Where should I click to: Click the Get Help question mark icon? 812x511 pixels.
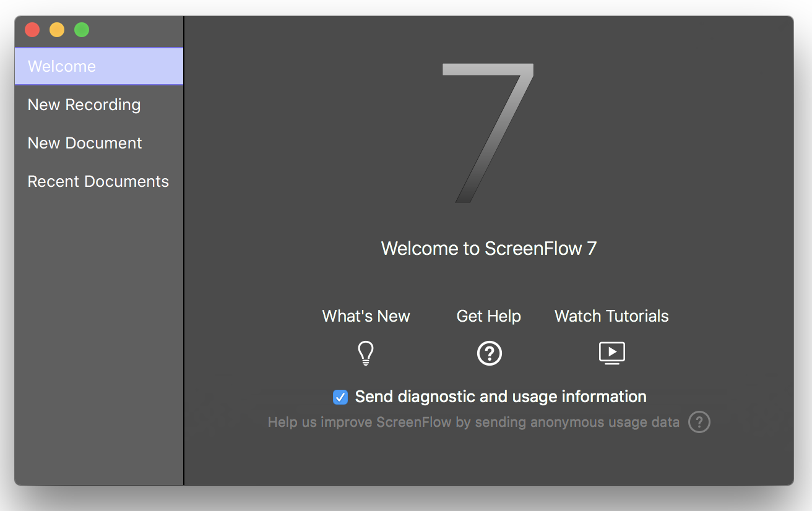(x=489, y=353)
